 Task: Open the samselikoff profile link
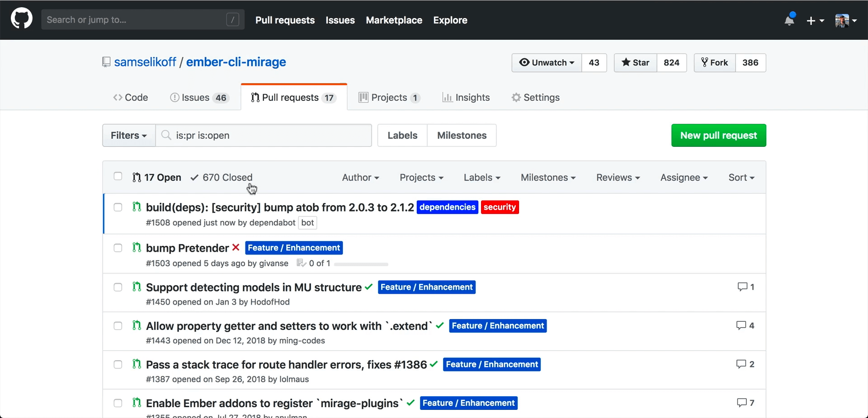pyautogui.click(x=145, y=62)
